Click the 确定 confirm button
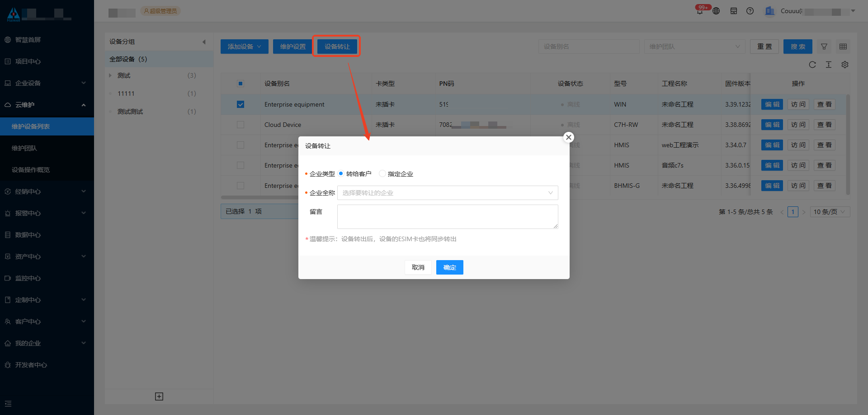 pyautogui.click(x=450, y=267)
